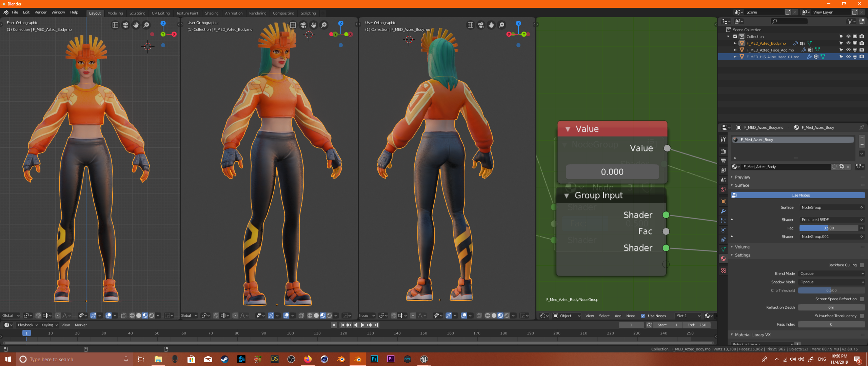Open the Blend Mode dropdown
The width and height of the screenshot is (868, 366).
[x=831, y=273]
